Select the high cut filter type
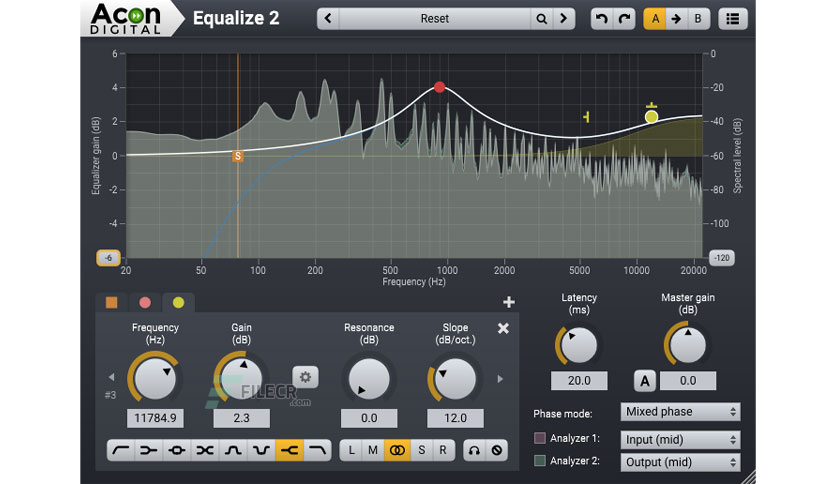This screenshot has width=836, height=484. [x=318, y=450]
